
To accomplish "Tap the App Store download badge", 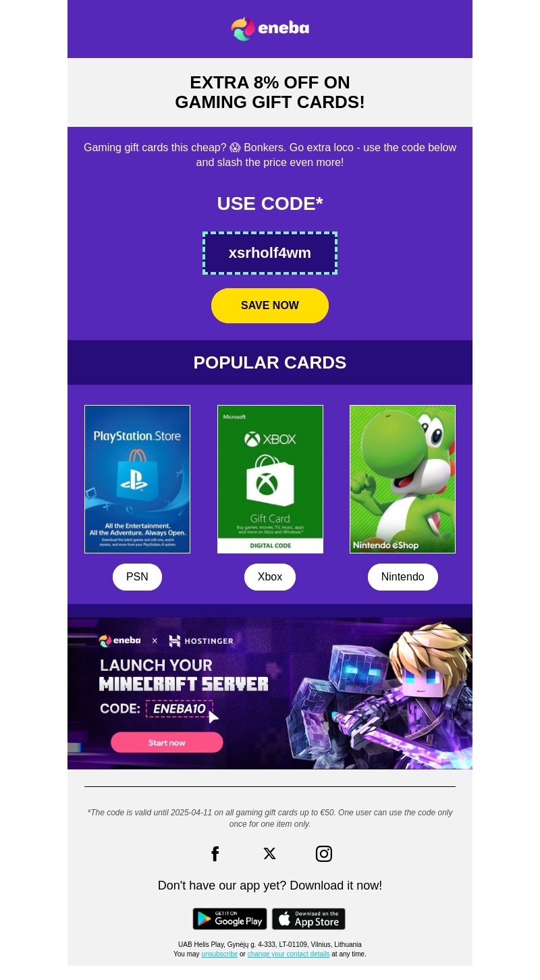I will [x=308, y=919].
